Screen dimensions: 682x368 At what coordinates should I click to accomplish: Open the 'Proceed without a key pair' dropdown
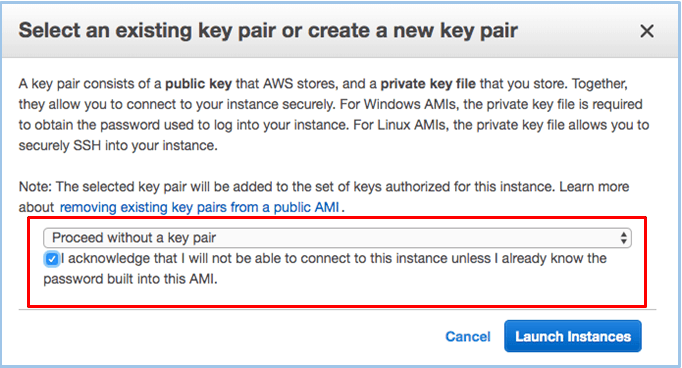pyautogui.click(x=337, y=238)
